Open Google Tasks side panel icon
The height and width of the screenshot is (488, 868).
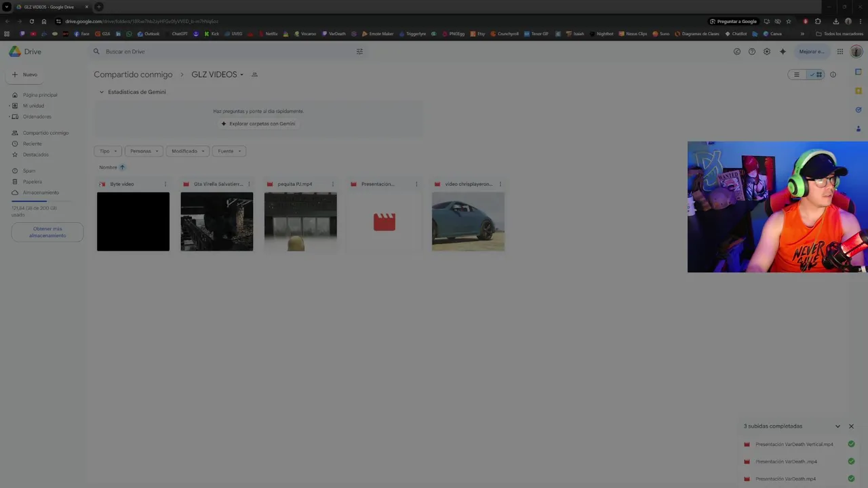pyautogui.click(x=859, y=110)
